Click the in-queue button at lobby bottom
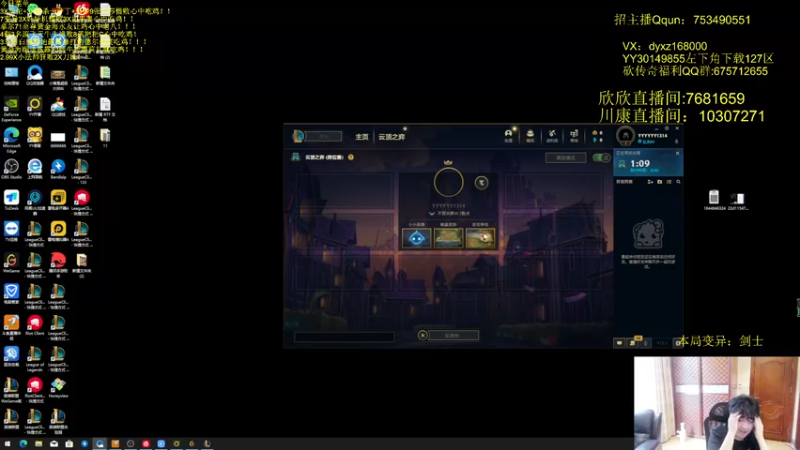The image size is (800, 450). pos(453,335)
